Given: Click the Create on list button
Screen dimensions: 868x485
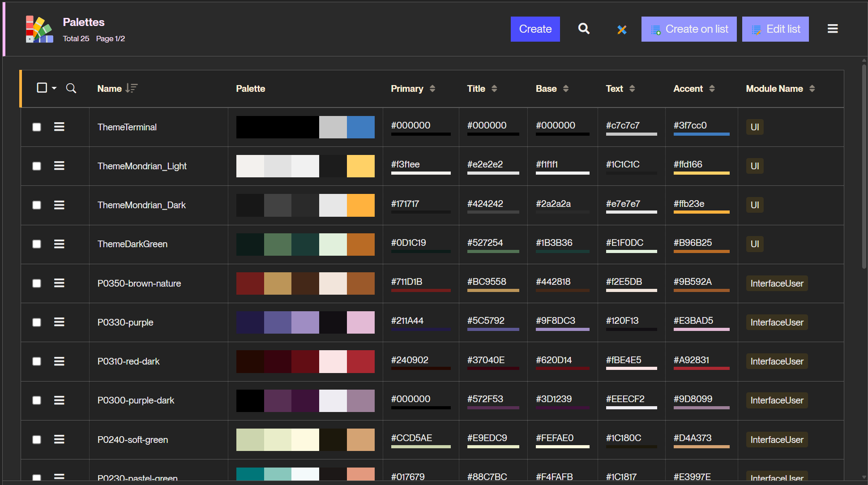Looking at the screenshot, I should click(x=689, y=29).
